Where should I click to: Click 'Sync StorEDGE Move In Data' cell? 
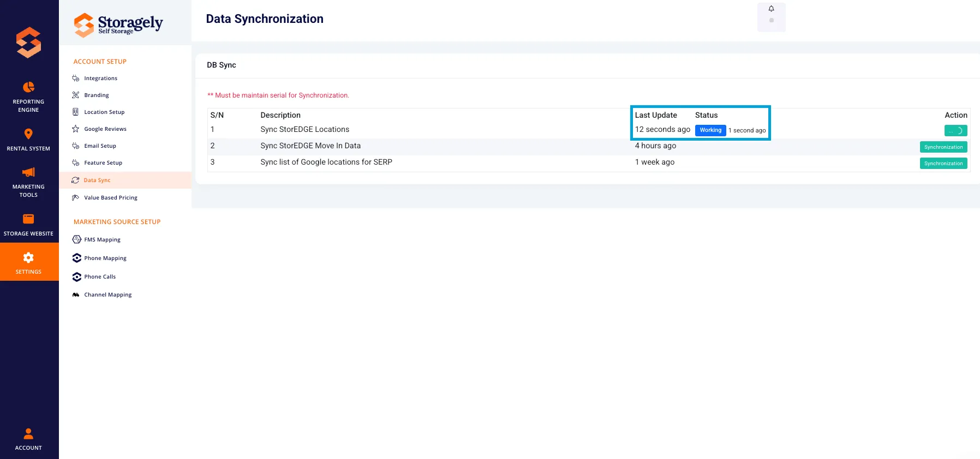click(x=310, y=146)
